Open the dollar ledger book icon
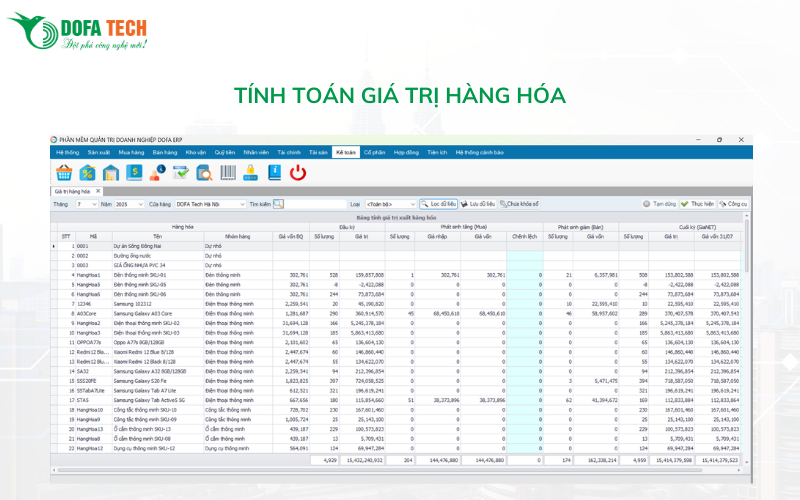Screen dimensions: 800x500 tap(134, 173)
